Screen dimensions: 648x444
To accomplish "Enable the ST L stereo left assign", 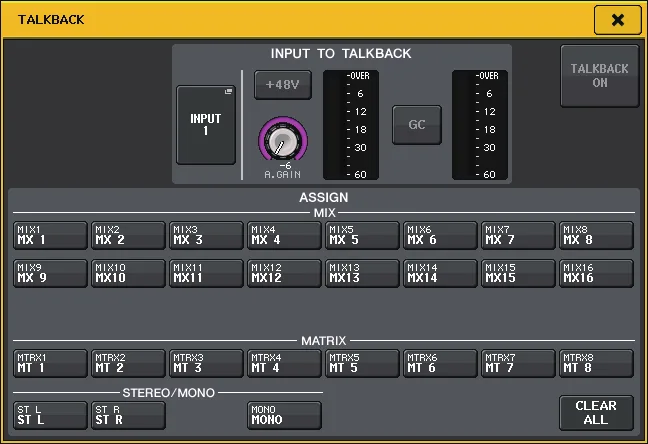I will pos(50,415).
